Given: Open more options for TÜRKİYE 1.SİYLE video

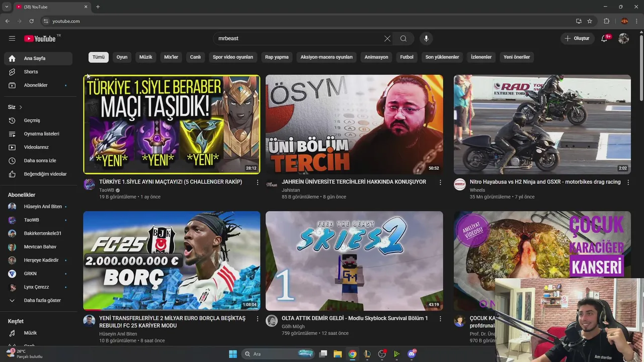Looking at the screenshot, I should tap(258, 183).
